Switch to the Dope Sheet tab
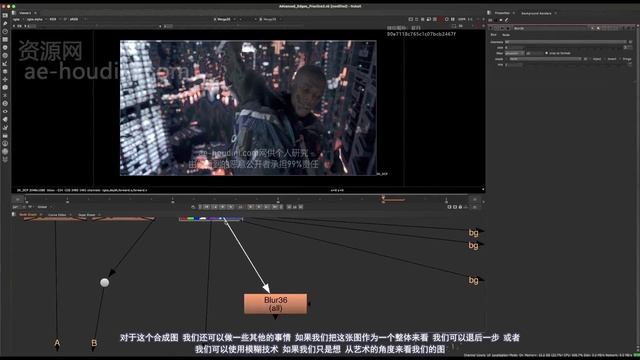This screenshot has height=360, width=640. 87,215
